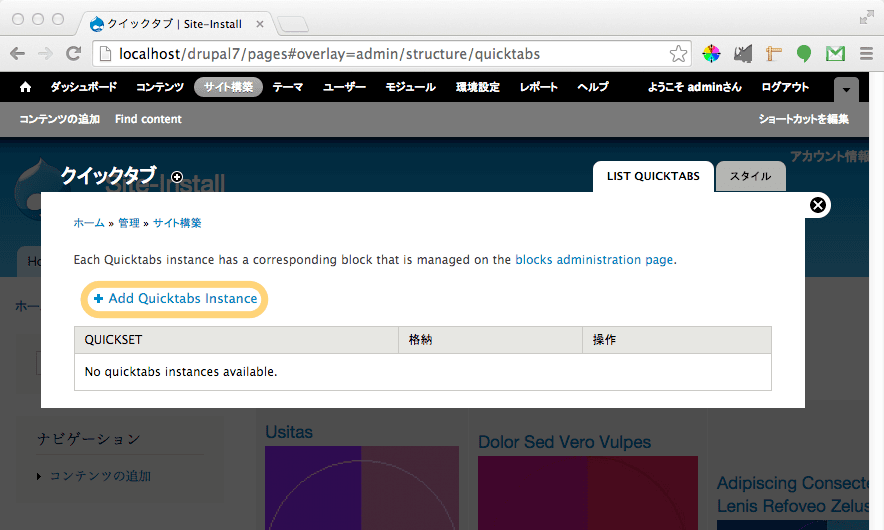Open Dolor Sed Vero Vulpes article title

point(564,442)
